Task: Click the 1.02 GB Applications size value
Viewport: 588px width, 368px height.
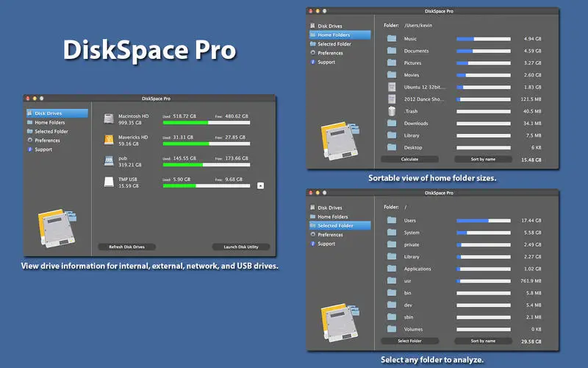Action: coord(532,269)
